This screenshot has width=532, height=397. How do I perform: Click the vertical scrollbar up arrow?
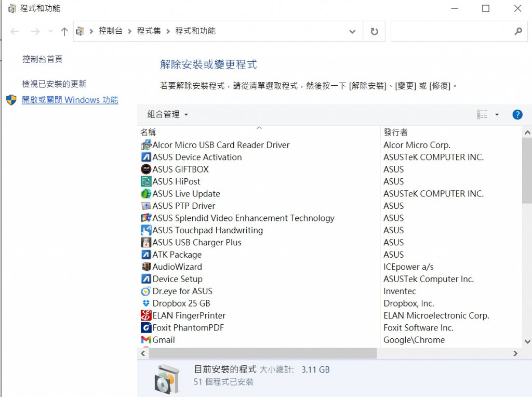click(x=527, y=133)
